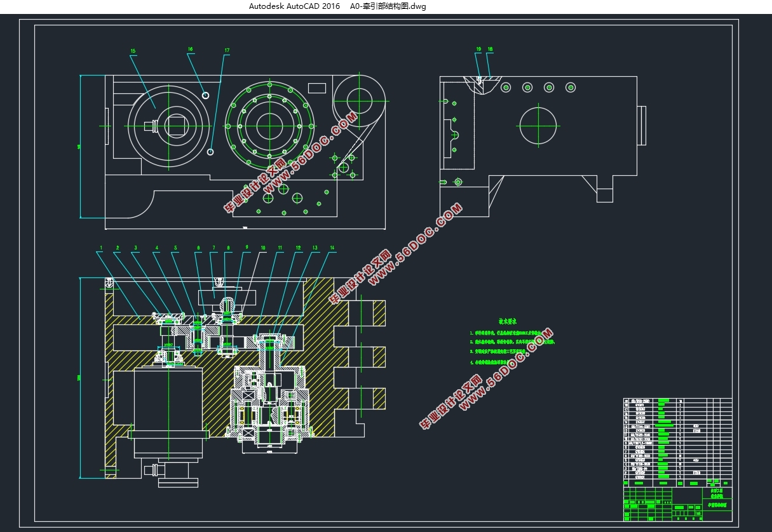Screen dimensions: 772x532
Task: Pick balloon label 4 above section view
Action: tap(157, 248)
